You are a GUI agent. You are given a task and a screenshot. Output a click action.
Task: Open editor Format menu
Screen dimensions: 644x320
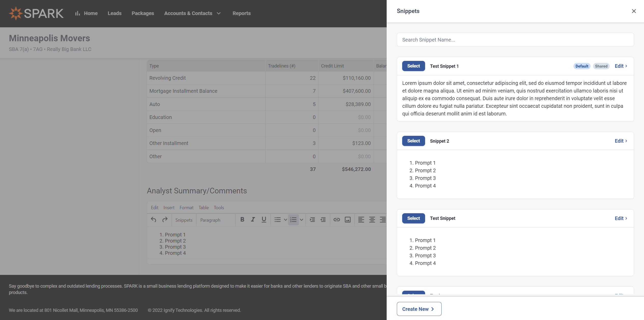coord(187,207)
